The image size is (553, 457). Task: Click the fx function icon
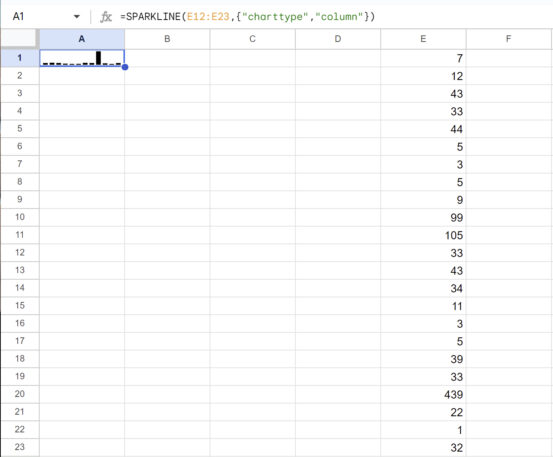106,17
